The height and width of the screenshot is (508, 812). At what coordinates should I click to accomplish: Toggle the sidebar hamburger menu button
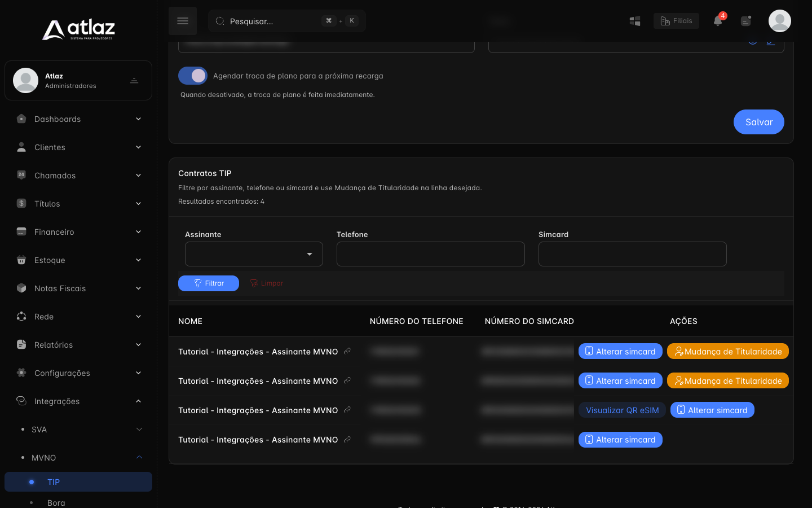tap(183, 21)
